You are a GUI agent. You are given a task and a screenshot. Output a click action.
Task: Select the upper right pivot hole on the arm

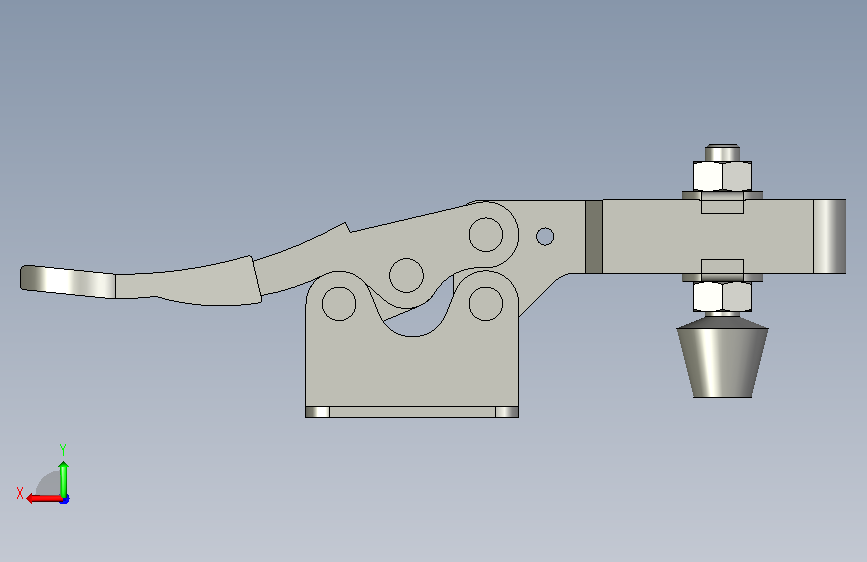coord(486,235)
